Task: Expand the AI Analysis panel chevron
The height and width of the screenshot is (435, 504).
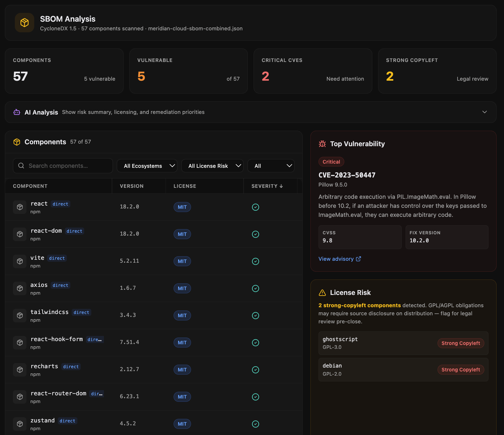Action: click(x=484, y=112)
